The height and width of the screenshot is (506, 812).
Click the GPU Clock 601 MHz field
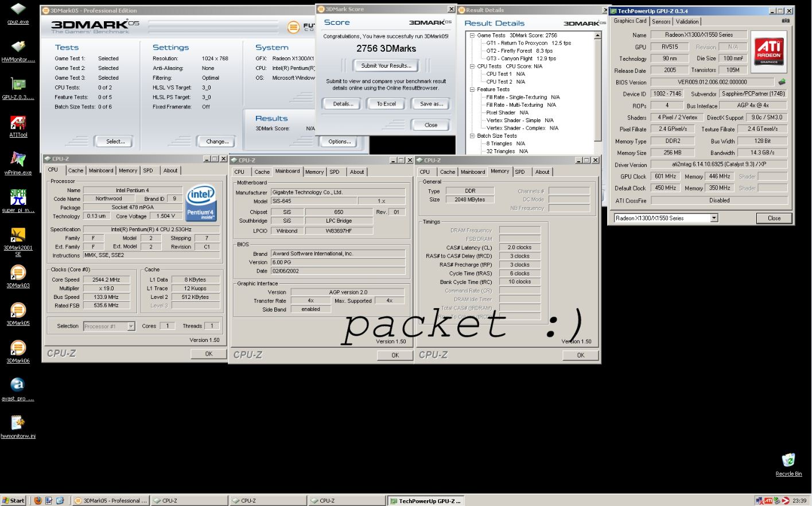tap(666, 176)
